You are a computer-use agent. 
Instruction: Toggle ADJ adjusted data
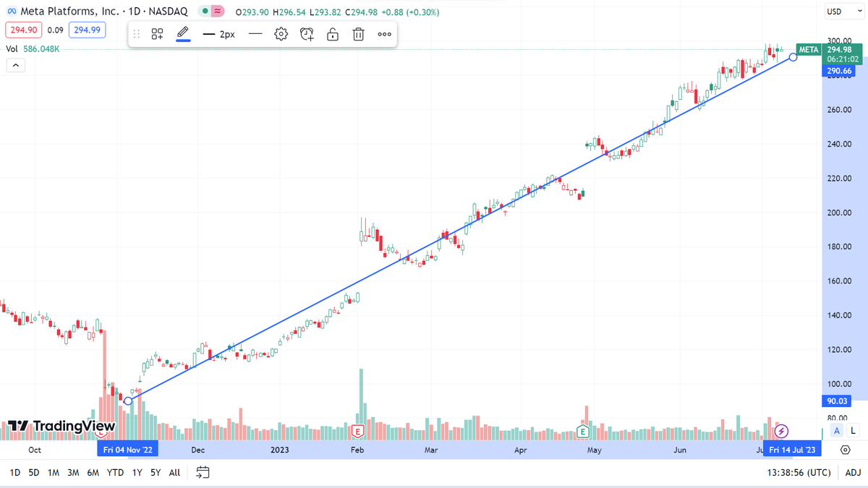(853, 472)
